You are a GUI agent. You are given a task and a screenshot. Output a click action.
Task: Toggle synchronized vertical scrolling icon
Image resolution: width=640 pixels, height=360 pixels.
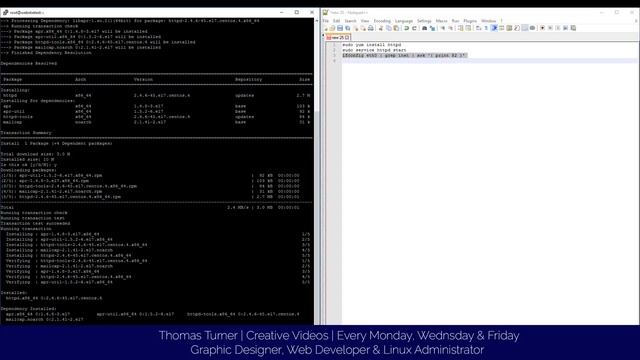point(461,28)
